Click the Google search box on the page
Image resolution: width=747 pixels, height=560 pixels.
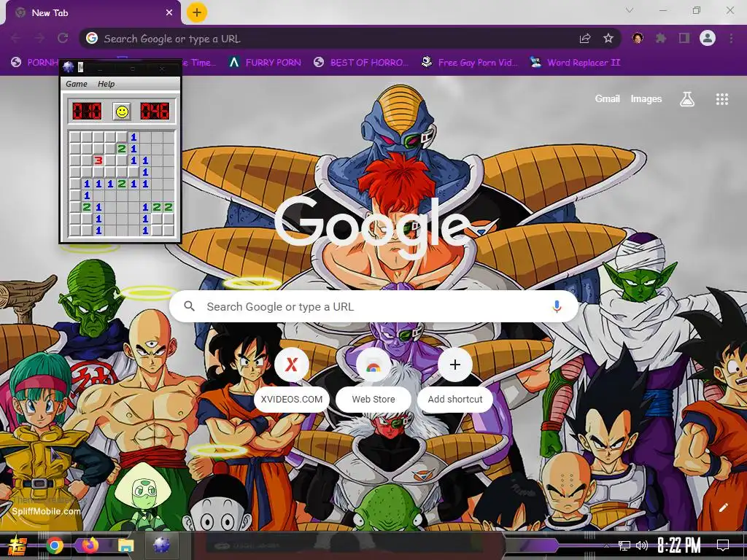coord(373,306)
